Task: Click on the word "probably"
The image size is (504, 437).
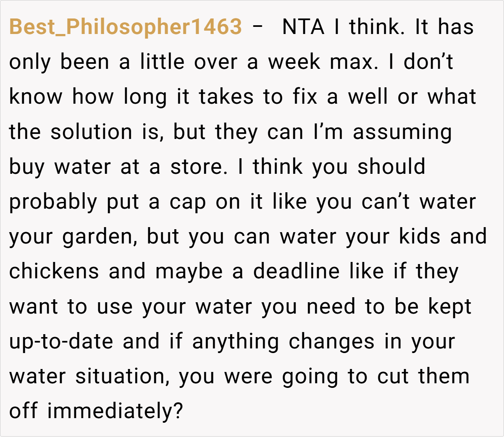Action: 53,202
